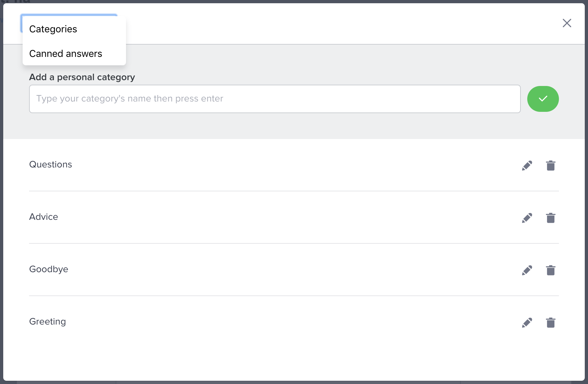Click the pencil icon next to Advice
The width and height of the screenshot is (588, 384).
527,218
